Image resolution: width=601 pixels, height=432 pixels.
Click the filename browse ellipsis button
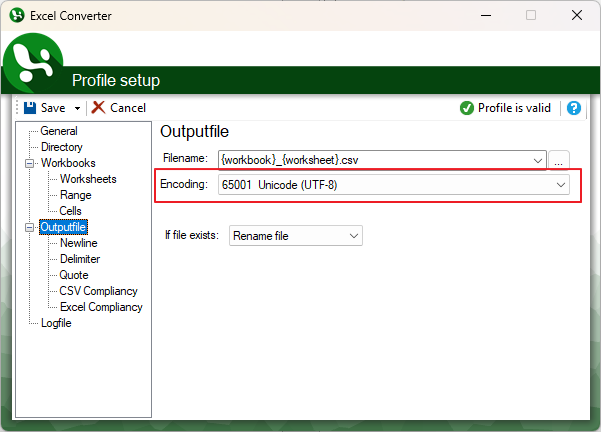pyautogui.click(x=558, y=160)
